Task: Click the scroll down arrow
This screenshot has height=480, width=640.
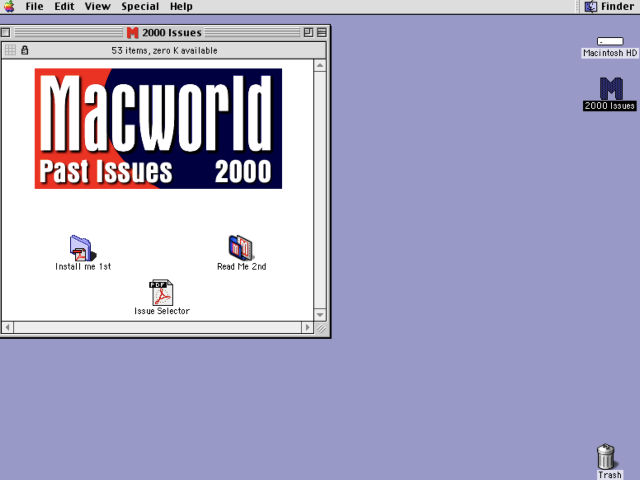Action: (320, 315)
